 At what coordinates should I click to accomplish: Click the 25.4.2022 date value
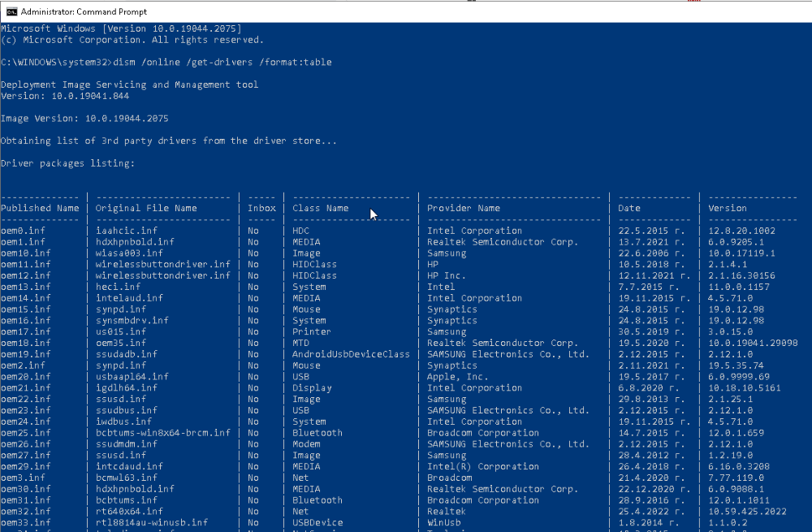[x=651, y=511]
